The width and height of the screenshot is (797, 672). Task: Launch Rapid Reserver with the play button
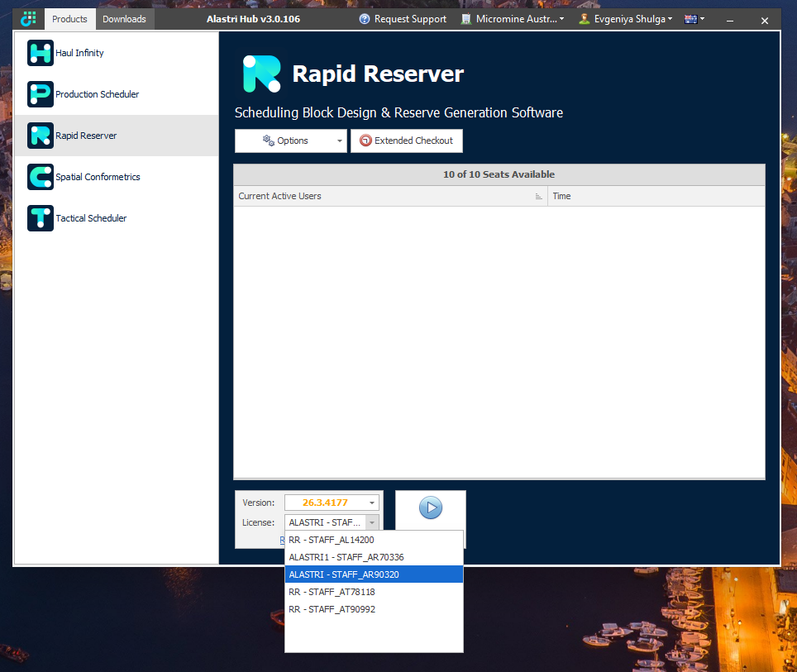click(x=431, y=508)
